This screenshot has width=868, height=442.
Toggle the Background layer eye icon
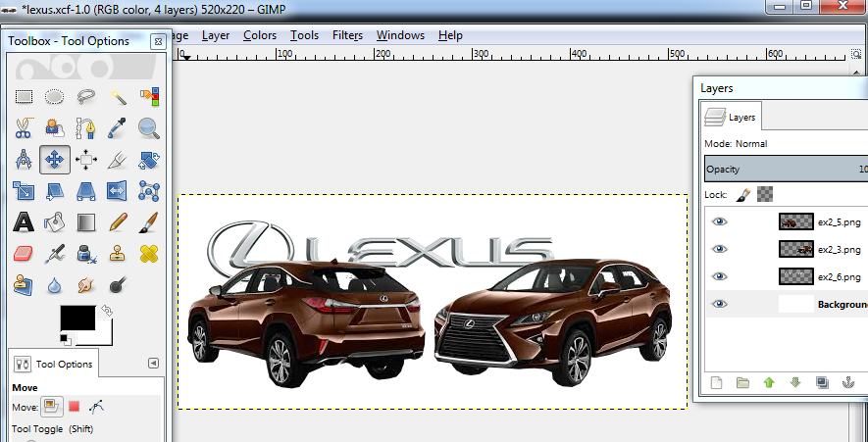[x=719, y=304]
